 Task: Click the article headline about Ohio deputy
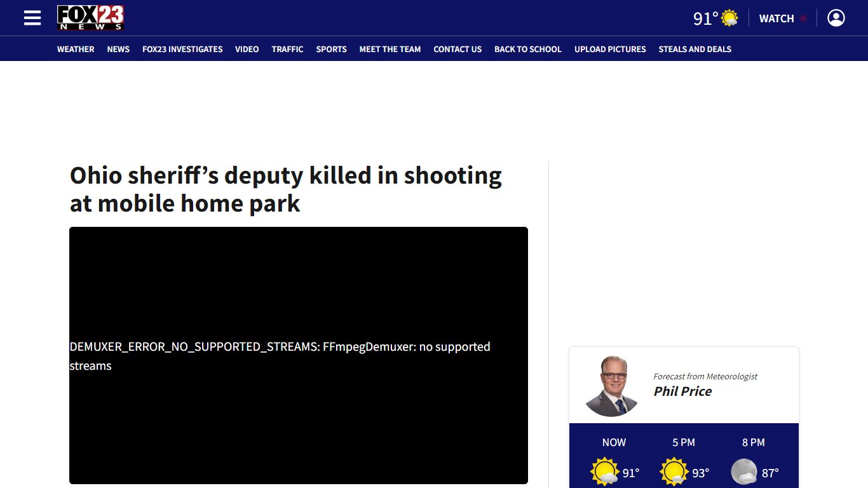click(285, 189)
